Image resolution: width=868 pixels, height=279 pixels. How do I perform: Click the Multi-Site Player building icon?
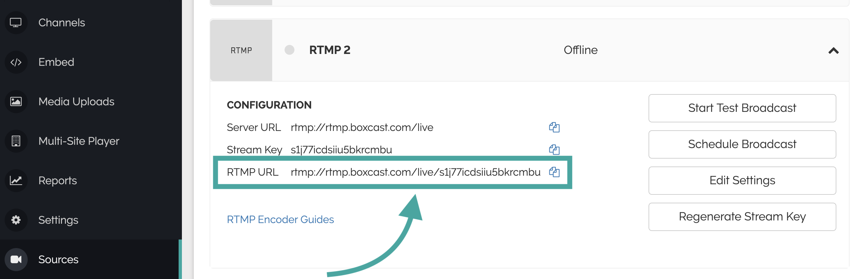click(16, 141)
